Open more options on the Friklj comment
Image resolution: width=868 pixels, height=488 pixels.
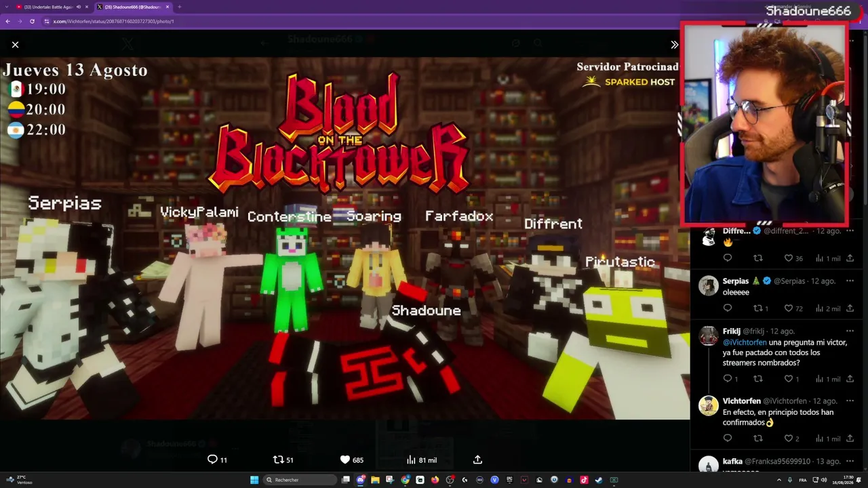(x=850, y=331)
